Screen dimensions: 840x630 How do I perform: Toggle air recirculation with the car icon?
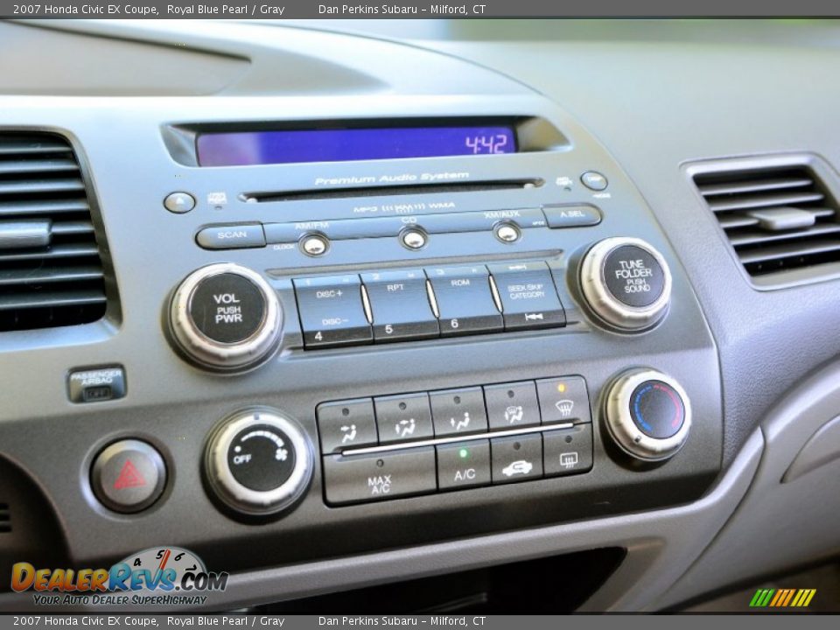tap(518, 468)
